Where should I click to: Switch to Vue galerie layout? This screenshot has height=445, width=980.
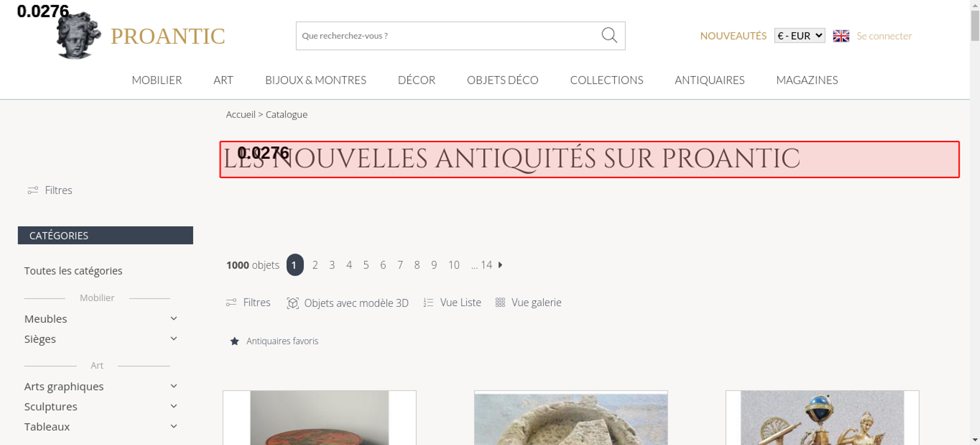(x=528, y=302)
